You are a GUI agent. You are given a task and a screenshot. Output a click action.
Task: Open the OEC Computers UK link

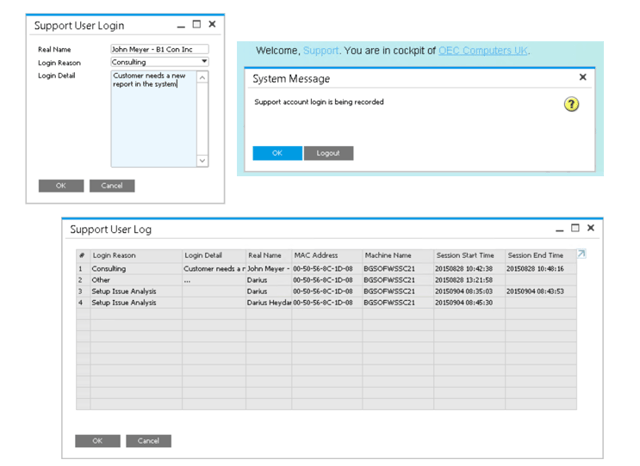pyautogui.click(x=483, y=51)
